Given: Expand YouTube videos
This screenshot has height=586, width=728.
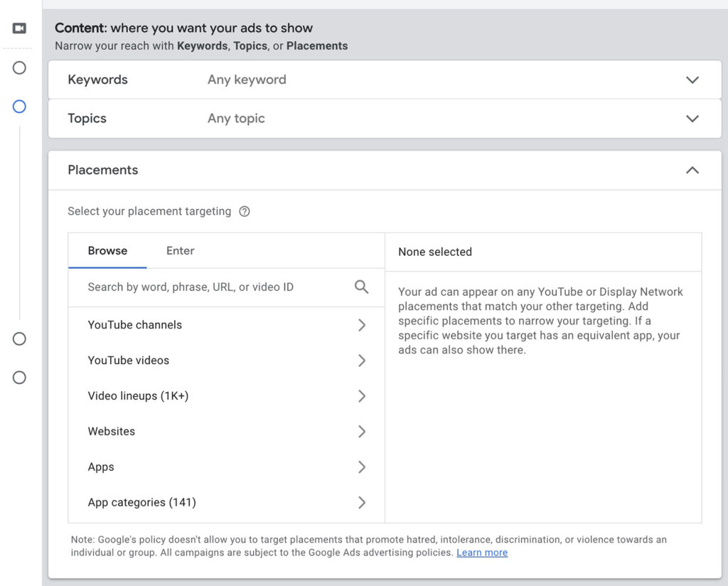Looking at the screenshot, I should 362,361.
